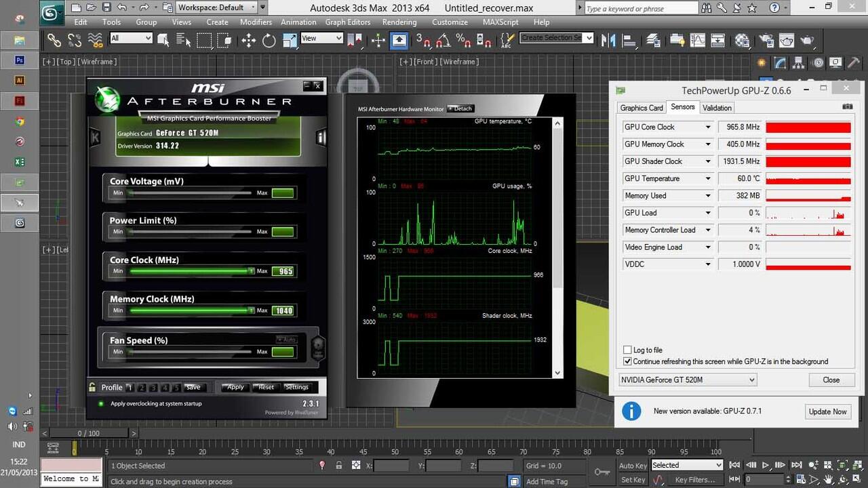Uncheck Continue refreshing in background option
868x488 pixels.
click(x=627, y=362)
